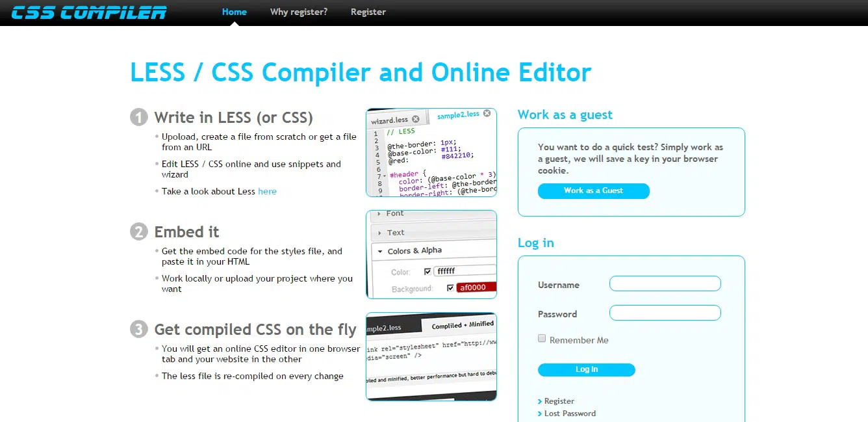The width and height of the screenshot is (868, 422).
Task: Click the step 2 number badge
Action: [x=139, y=231]
